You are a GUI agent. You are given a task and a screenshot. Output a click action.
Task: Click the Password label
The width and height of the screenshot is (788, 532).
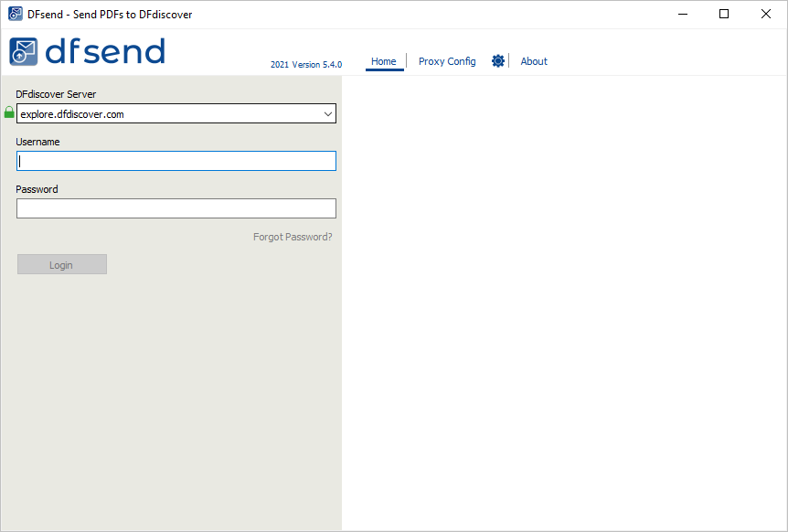point(37,189)
